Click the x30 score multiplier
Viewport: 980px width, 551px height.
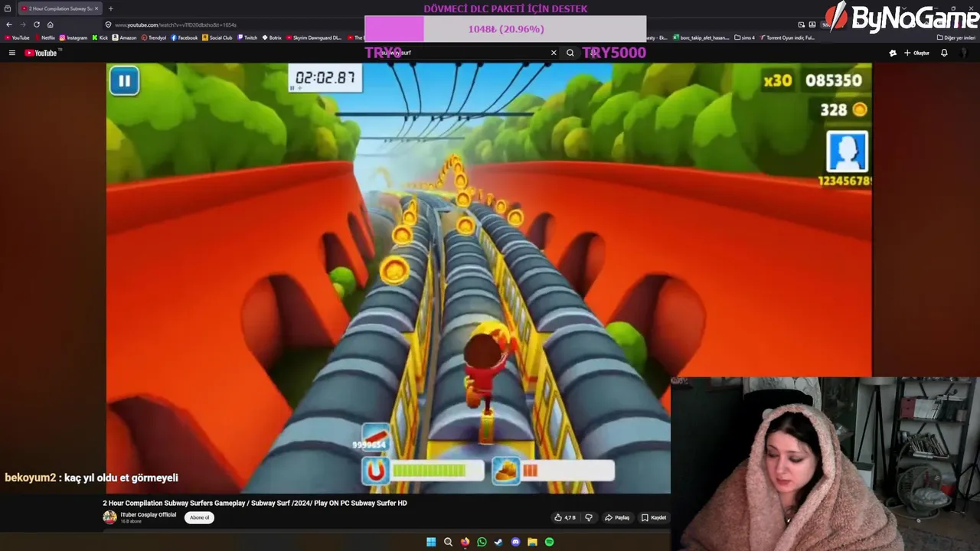(777, 80)
